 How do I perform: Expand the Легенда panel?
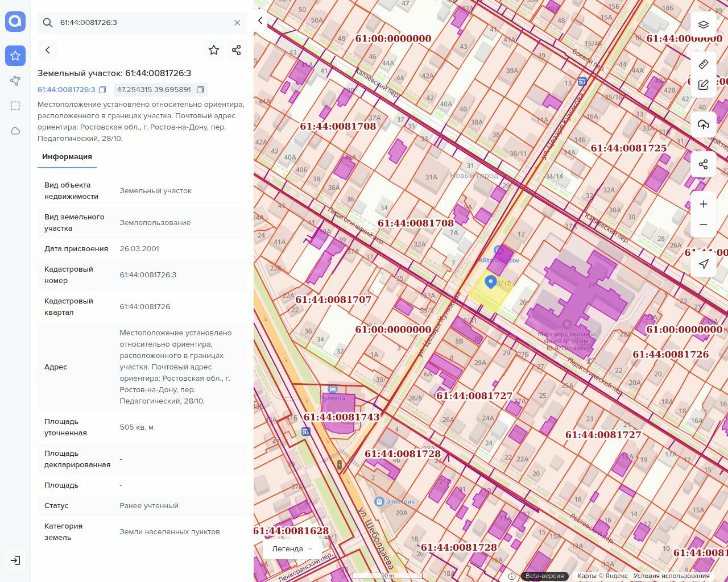292,548
